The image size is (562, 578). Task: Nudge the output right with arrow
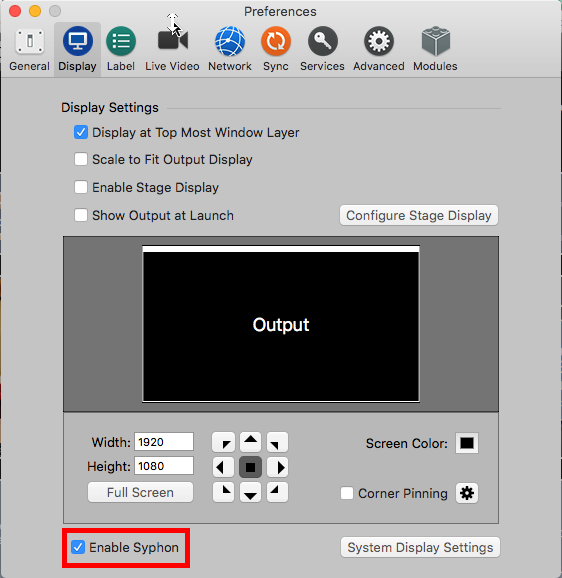click(277, 467)
